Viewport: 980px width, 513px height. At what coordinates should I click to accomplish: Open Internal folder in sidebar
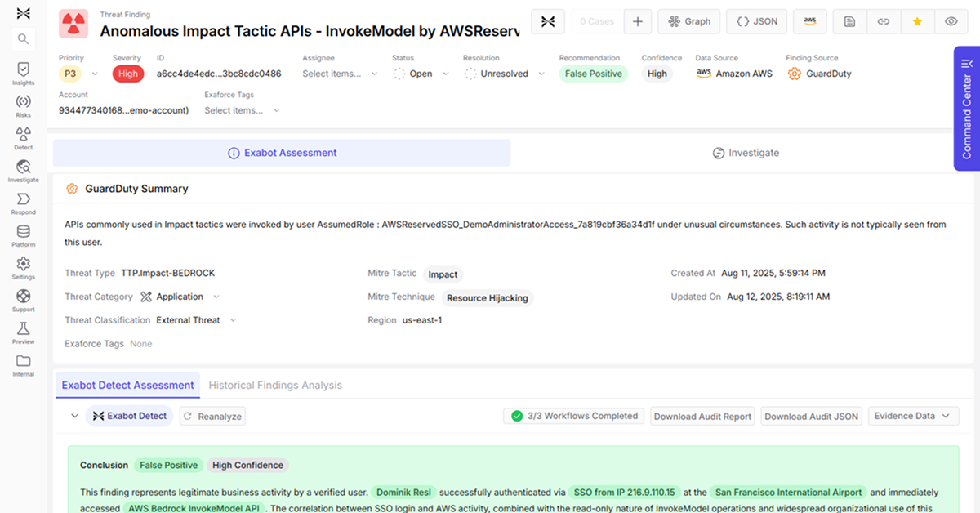coord(23,365)
